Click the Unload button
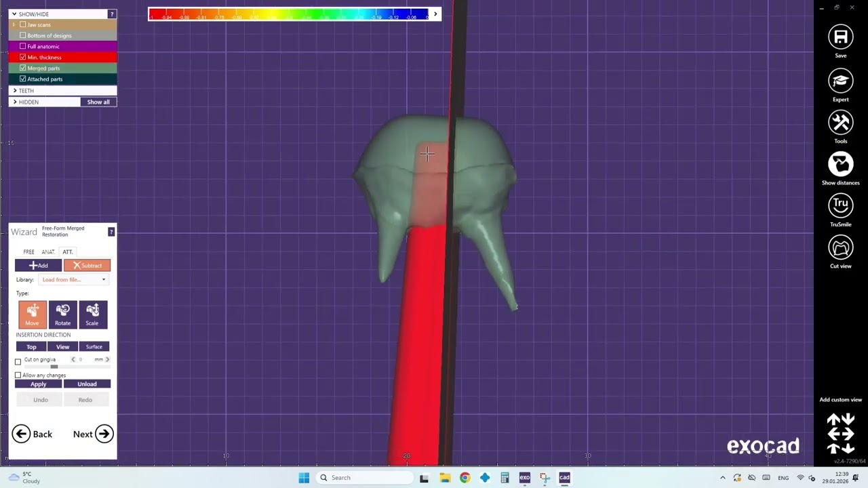The height and width of the screenshot is (488, 868). point(87,384)
